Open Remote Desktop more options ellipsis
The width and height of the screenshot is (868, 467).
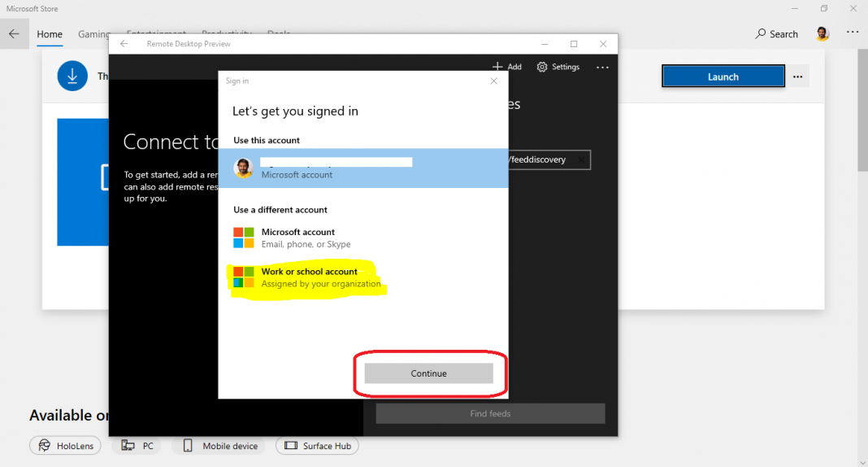pos(602,67)
